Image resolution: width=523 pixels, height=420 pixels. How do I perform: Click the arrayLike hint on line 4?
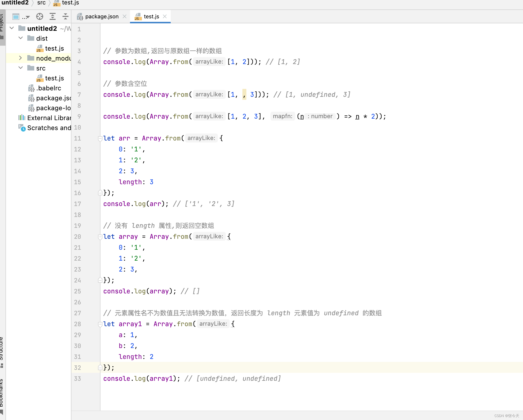click(209, 62)
